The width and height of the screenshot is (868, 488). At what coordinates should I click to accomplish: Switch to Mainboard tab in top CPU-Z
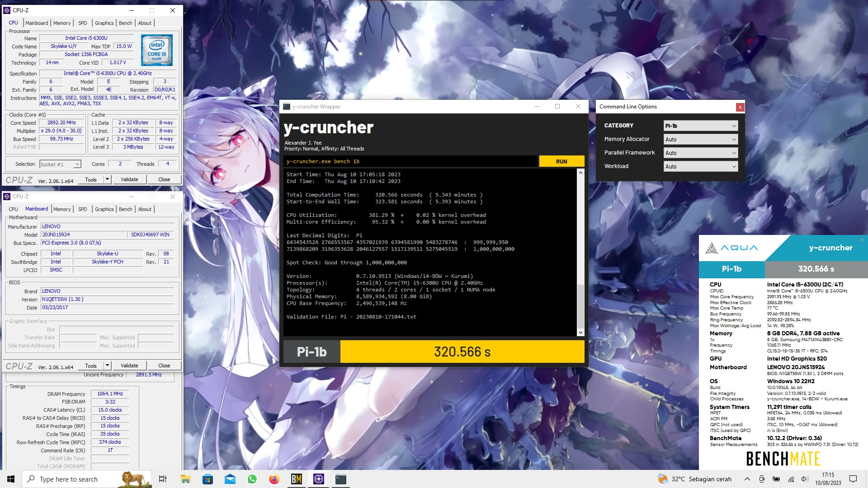coord(37,23)
